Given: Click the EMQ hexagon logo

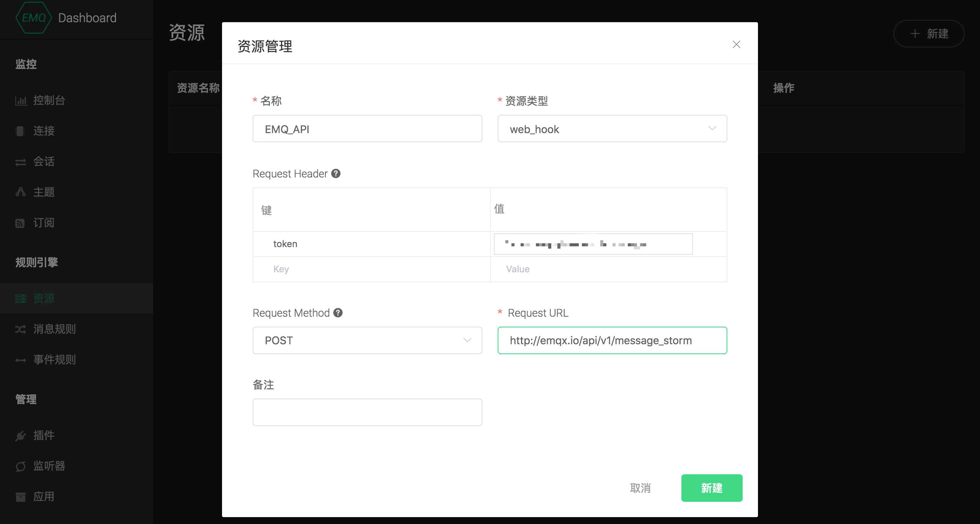Looking at the screenshot, I should coord(34,18).
